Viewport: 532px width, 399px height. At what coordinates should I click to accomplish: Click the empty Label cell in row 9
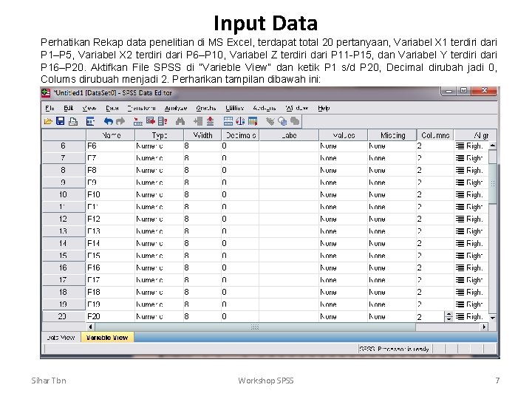tap(289, 183)
